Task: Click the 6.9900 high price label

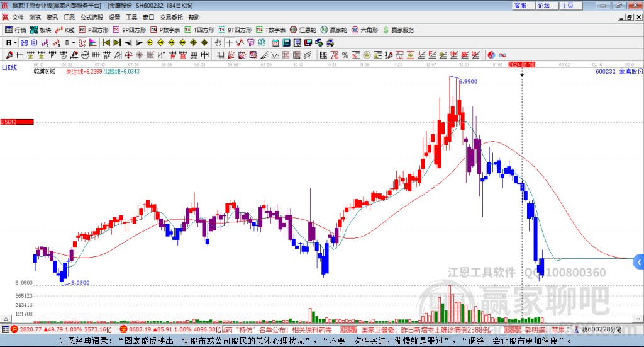Action: click(468, 82)
